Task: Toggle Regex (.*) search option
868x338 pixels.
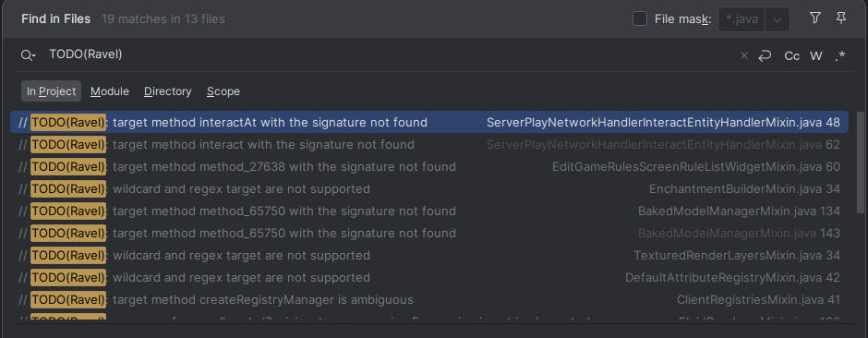Action: click(x=839, y=56)
